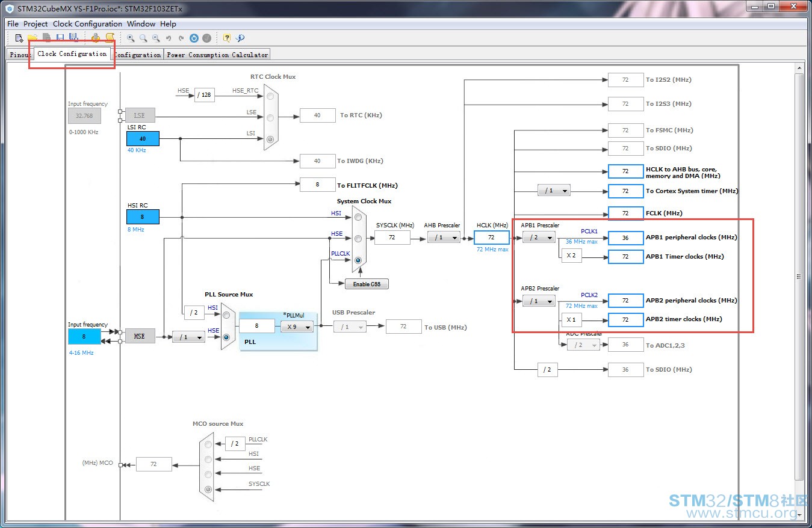812x528 pixels.
Task: Open the Window menu
Action: (x=141, y=24)
